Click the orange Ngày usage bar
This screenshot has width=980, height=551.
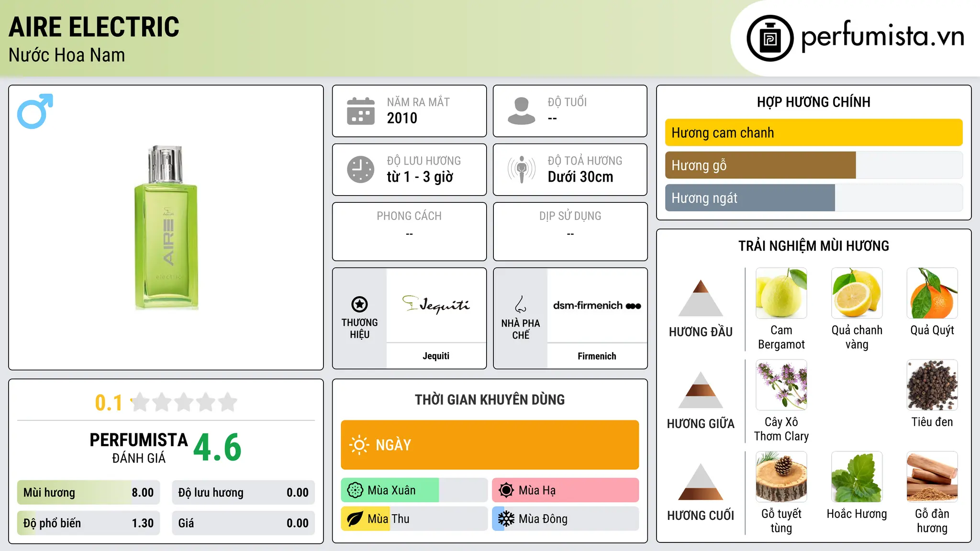[x=490, y=445]
